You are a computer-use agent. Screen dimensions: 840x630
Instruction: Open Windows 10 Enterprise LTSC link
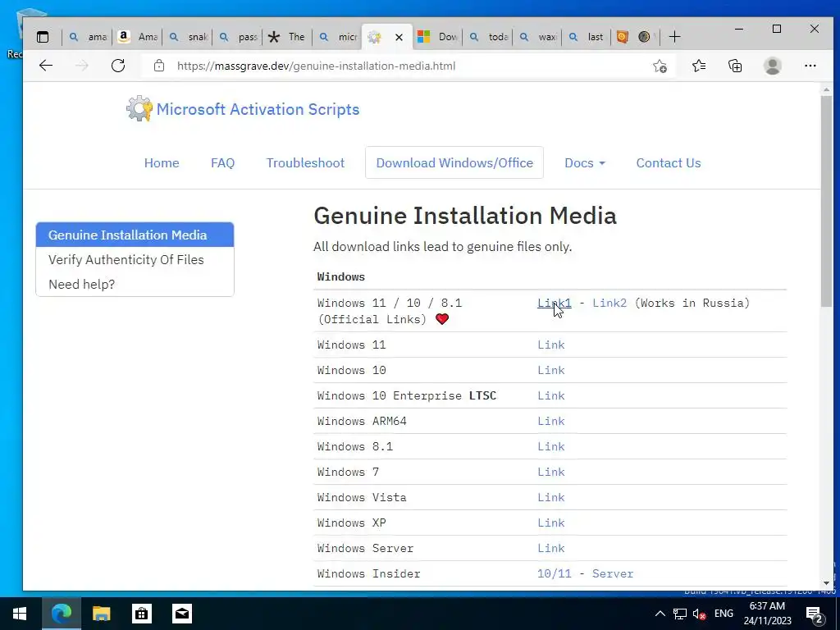550,396
